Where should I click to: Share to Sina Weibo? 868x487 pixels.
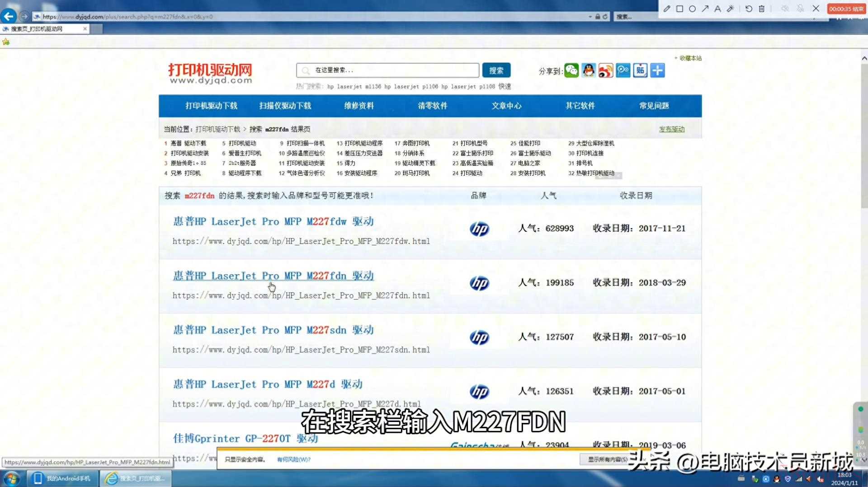coord(606,70)
